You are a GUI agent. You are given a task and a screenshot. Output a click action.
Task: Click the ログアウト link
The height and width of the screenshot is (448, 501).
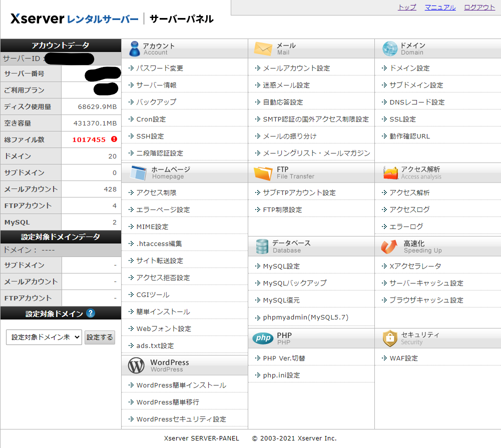[x=479, y=7]
